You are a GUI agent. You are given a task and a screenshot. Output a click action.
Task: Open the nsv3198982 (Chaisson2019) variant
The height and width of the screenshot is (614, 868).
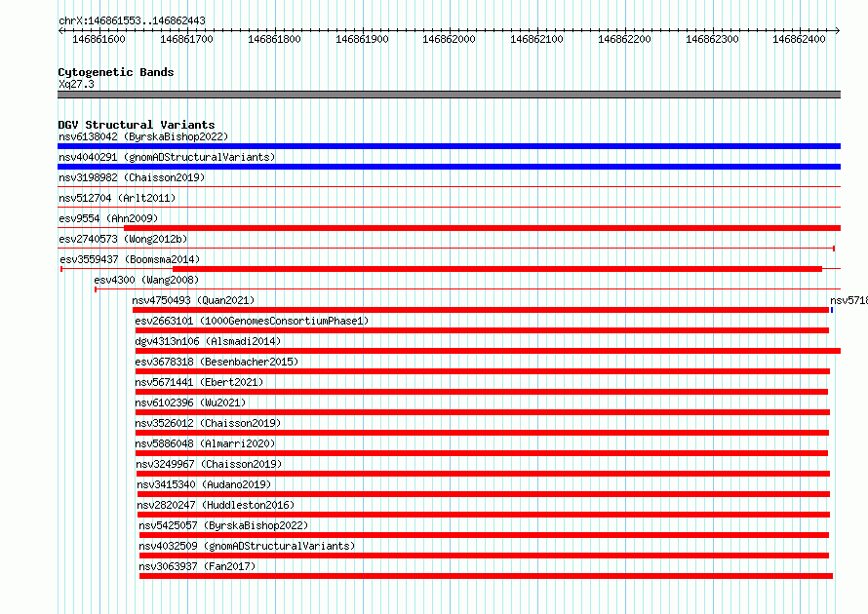tap(132, 177)
